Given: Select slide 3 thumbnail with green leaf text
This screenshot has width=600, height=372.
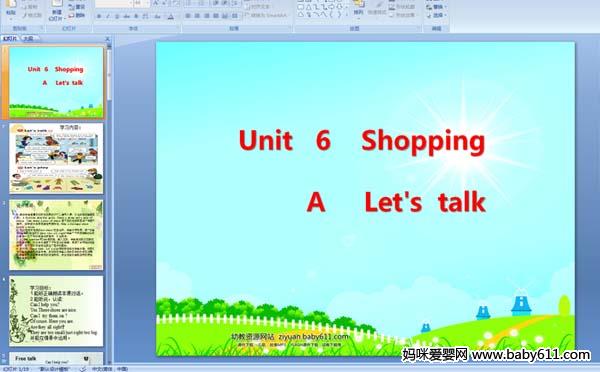Looking at the screenshot, I should point(56,234).
